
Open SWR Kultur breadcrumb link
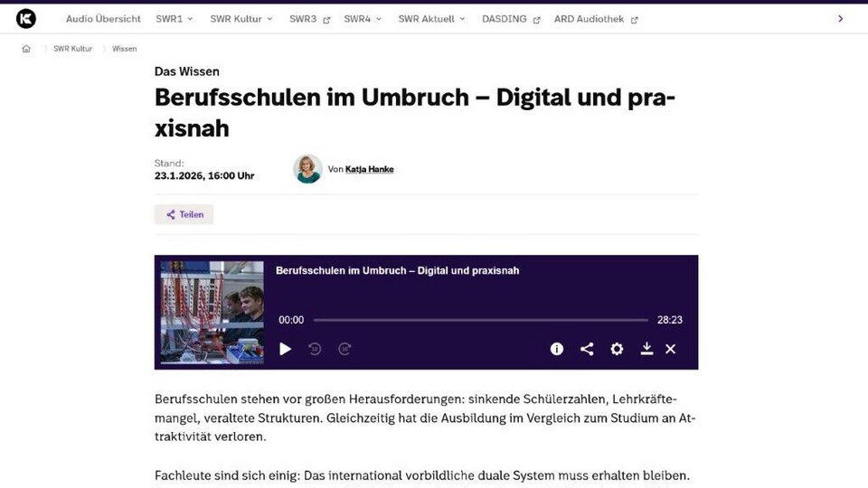point(72,49)
